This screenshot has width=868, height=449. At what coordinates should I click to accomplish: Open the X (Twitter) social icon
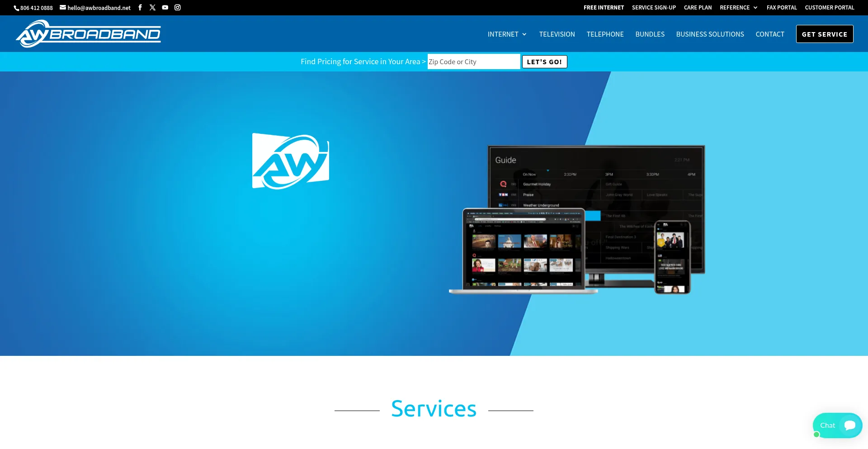tap(152, 8)
